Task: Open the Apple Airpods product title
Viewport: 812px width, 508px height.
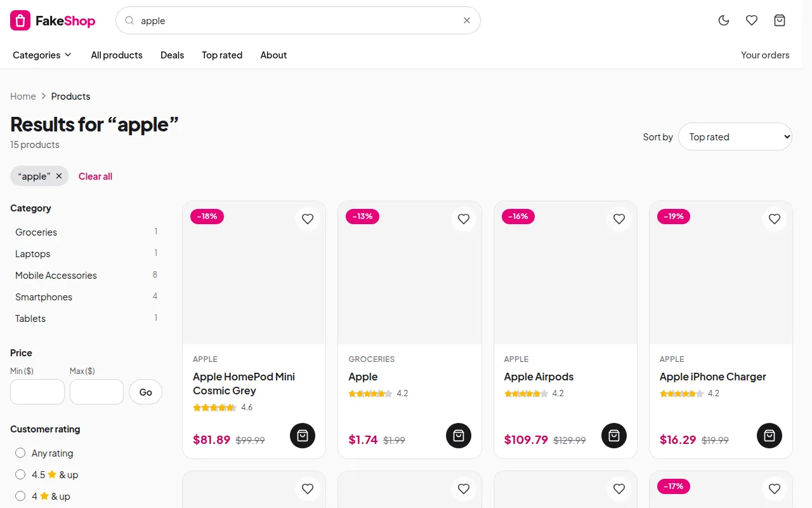Action: click(x=539, y=377)
